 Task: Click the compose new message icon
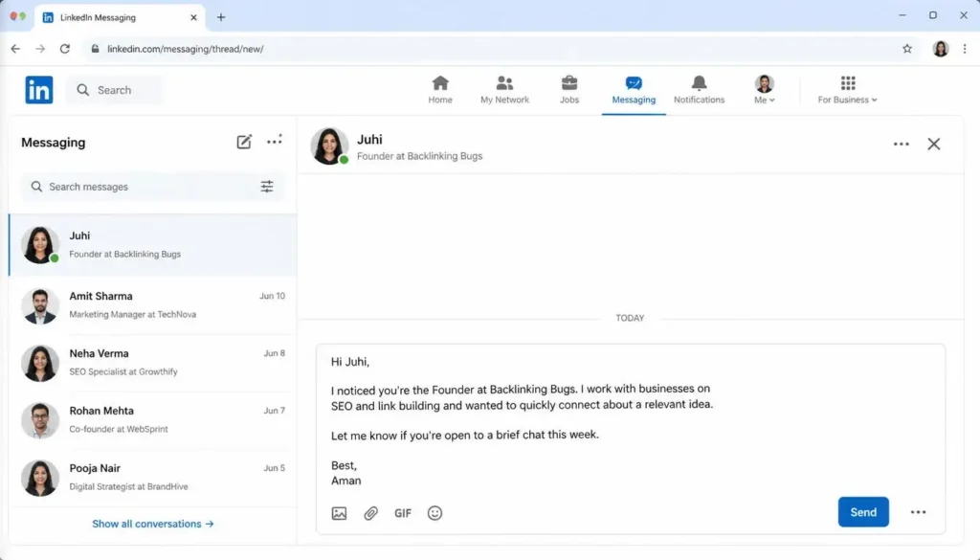[244, 142]
